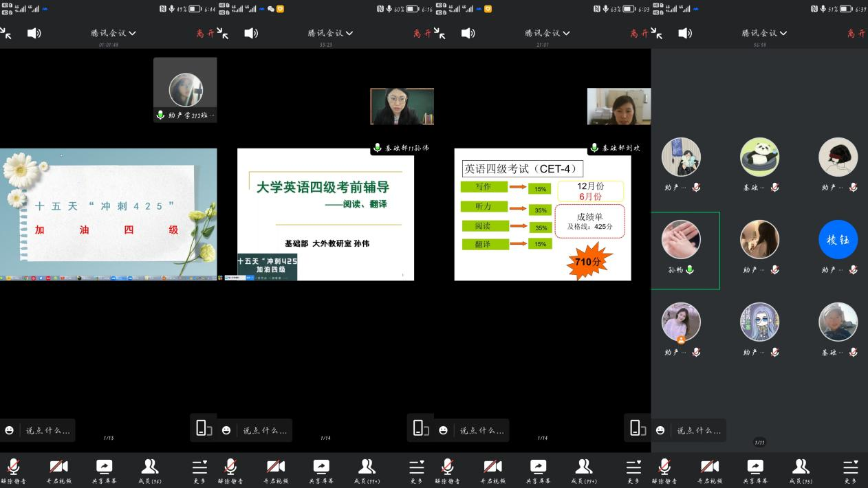
Task: Open 更多 menu next to 成员(94)
Action: tap(199, 470)
